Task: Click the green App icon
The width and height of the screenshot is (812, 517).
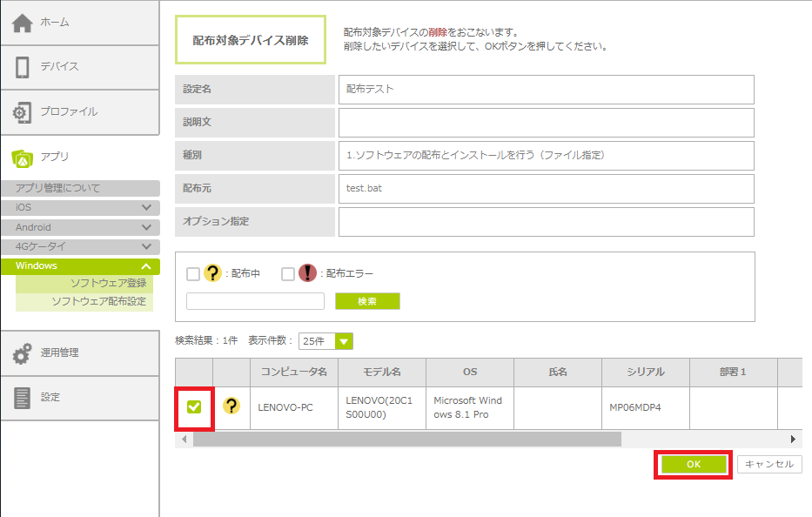Action: (23, 158)
